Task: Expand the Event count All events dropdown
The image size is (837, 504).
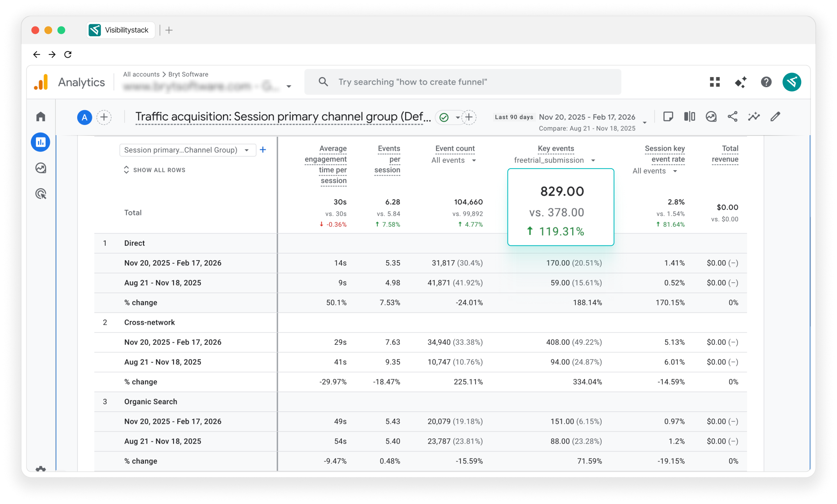Action: pos(474,160)
